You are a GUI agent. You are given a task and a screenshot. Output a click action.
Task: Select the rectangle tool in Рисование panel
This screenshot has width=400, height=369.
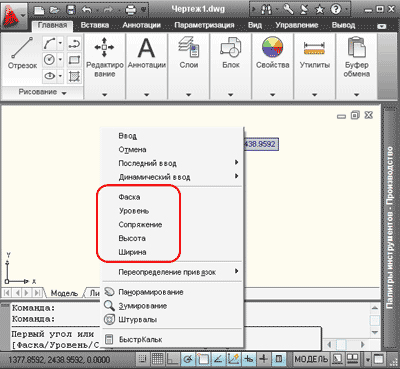(74, 60)
